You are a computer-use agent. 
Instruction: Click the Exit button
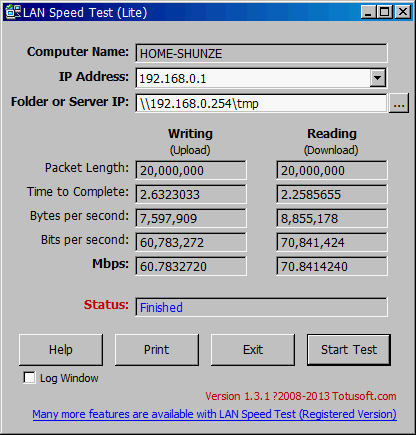[x=253, y=350]
